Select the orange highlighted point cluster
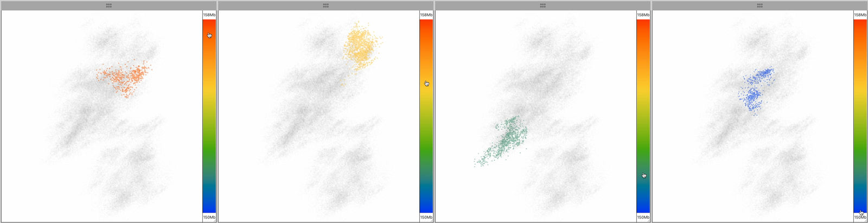868x223 pixels. click(x=124, y=78)
